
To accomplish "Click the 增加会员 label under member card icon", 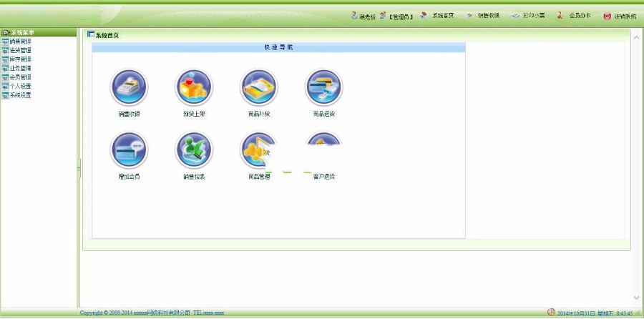I will click(129, 177).
